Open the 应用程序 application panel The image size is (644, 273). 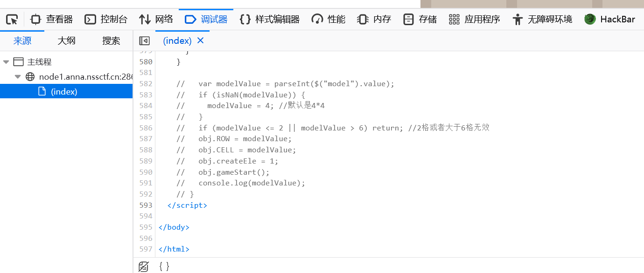coord(474,20)
